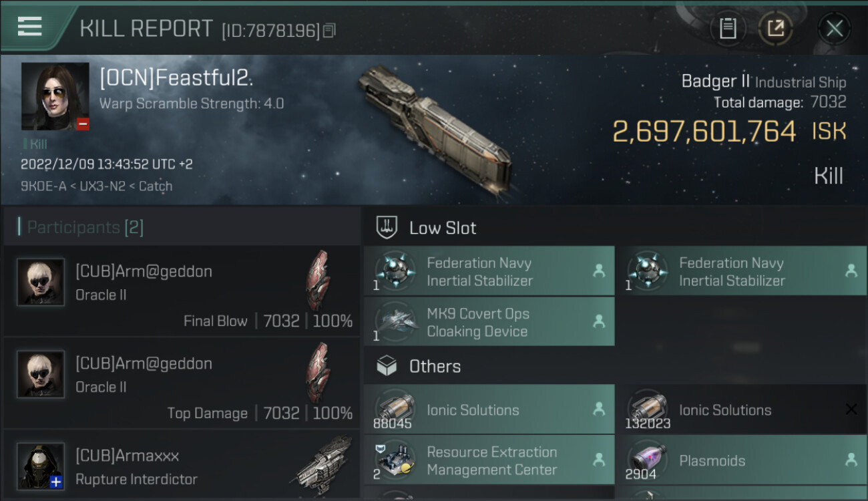The height and width of the screenshot is (501, 868).
Task: Copy the kill report ID
Action: (x=329, y=31)
